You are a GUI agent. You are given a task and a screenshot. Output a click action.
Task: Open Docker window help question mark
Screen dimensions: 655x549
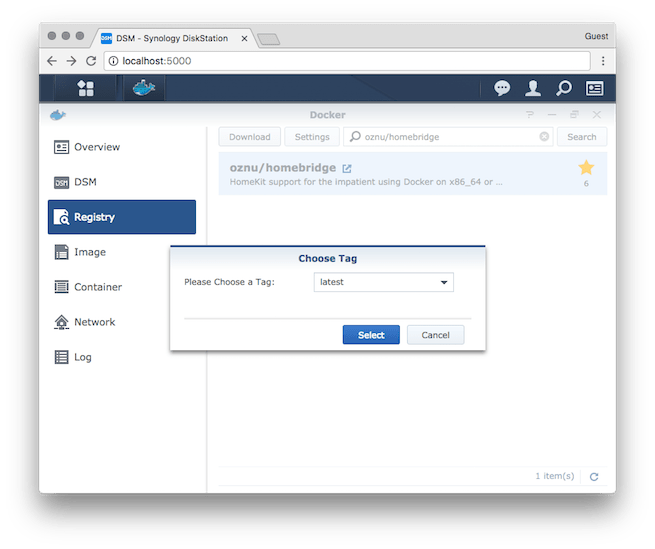(530, 114)
